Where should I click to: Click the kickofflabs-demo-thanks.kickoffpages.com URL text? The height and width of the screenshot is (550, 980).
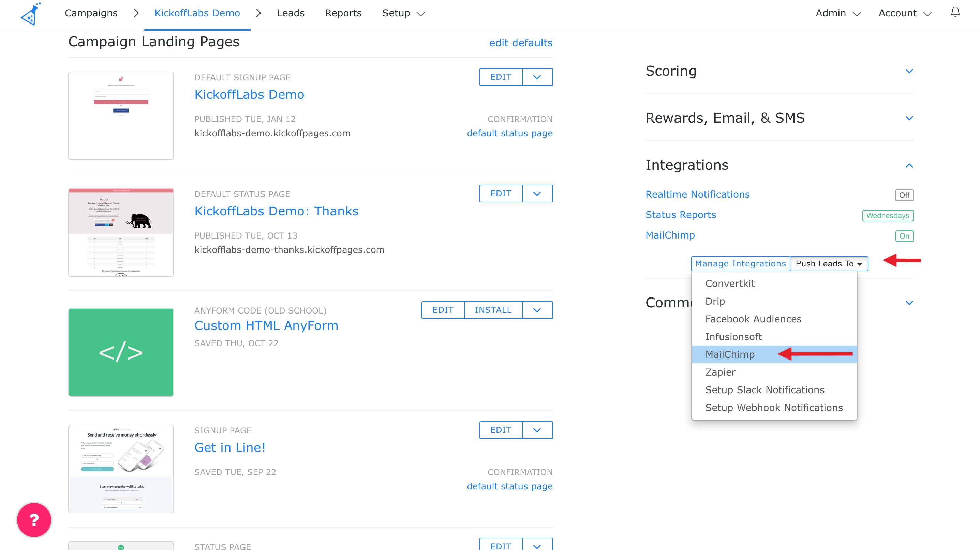[x=289, y=250]
